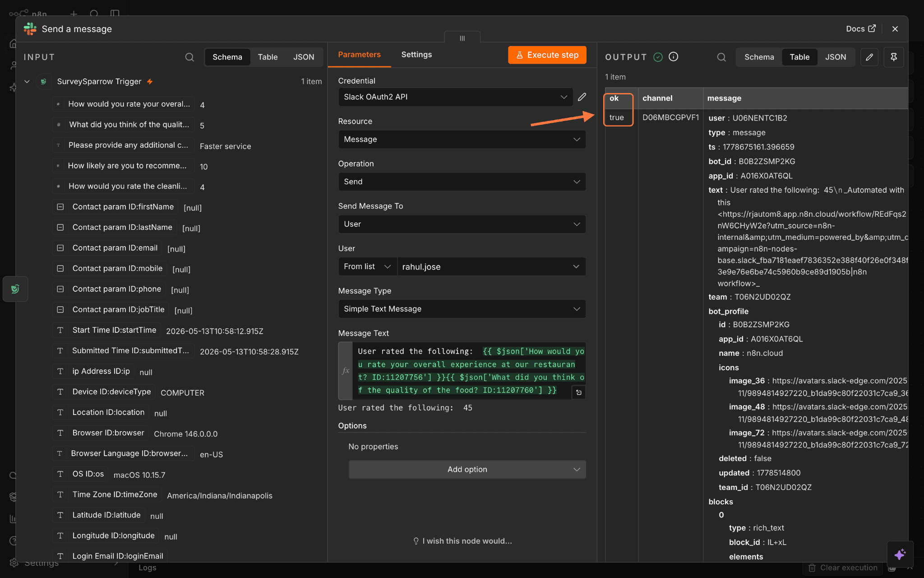Search the INPUT panel data
Screen dimensions: 924x578
coord(189,57)
